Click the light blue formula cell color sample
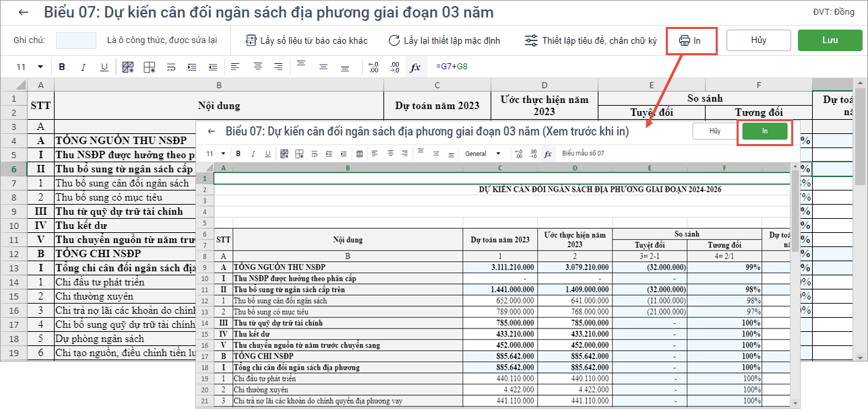 point(76,40)
